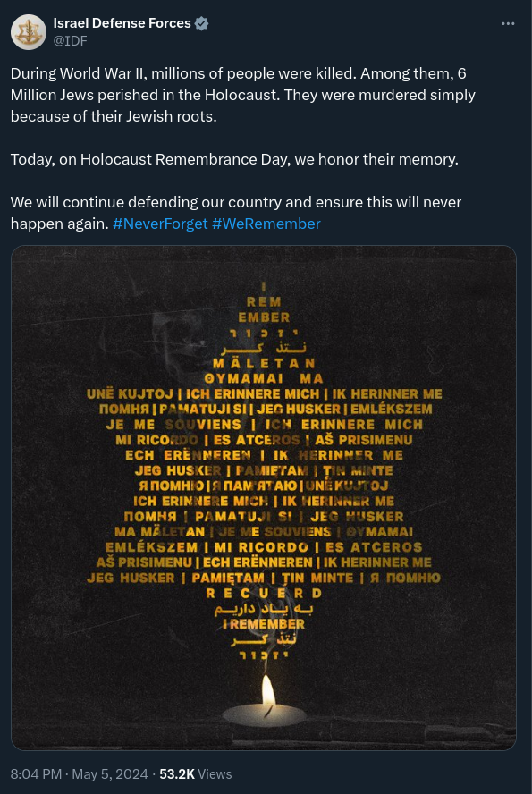The width and height of the screenshot is (532, 794).
Task: Click the word 'Views' label
Action: [215, 774]
